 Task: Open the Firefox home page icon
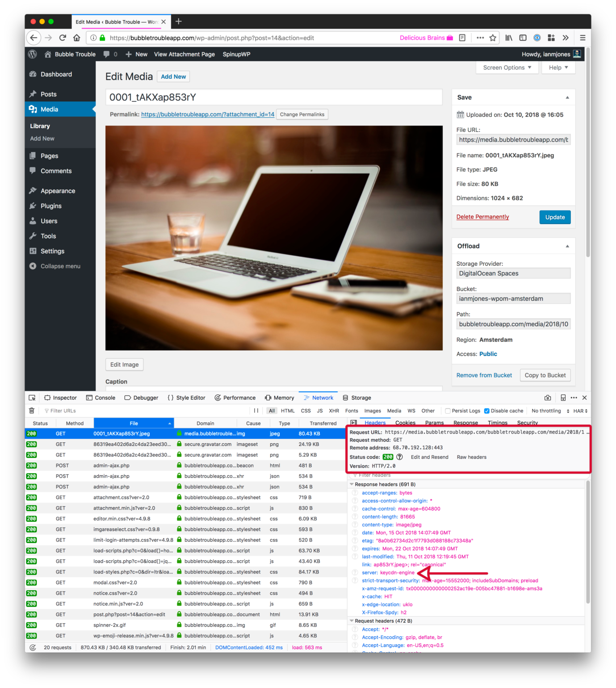(x=77, y=38)
